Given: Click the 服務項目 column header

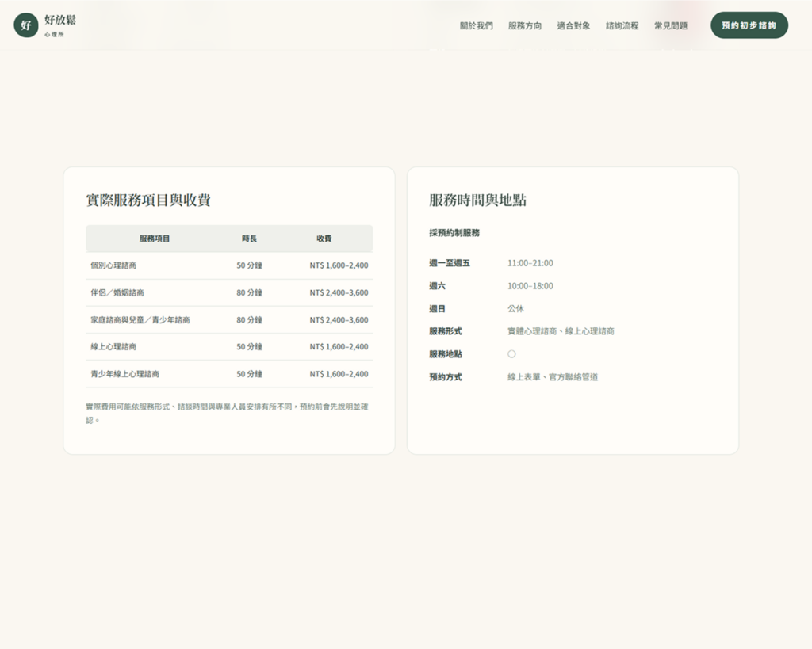Looking at the screenshot, I should point(155,239).
